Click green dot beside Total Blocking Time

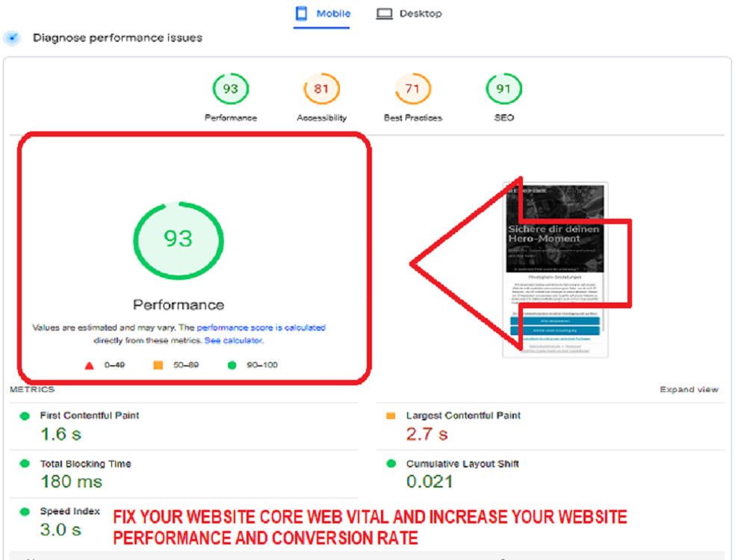pos(25,464)
